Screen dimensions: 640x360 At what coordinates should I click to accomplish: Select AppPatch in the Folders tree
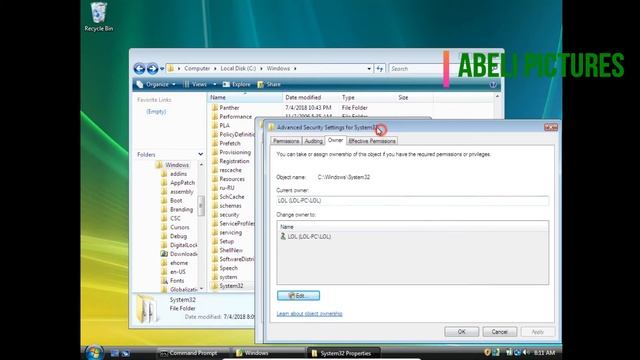(x=178, y=183)
